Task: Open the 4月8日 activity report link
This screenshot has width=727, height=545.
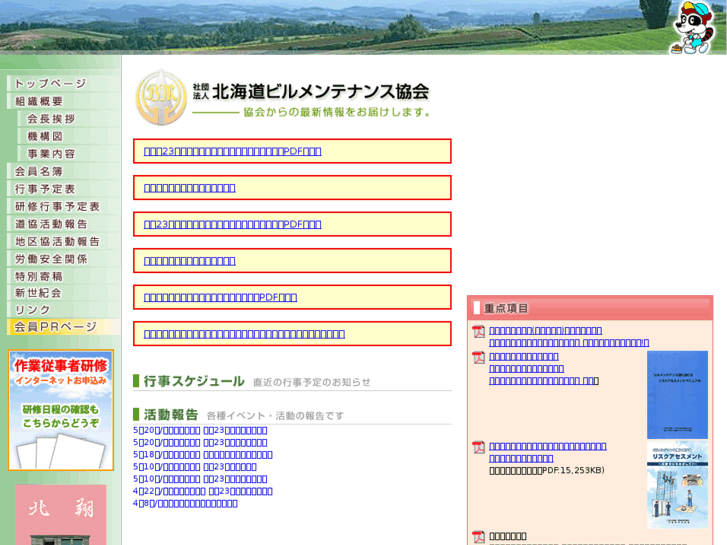Action: coord(185,503)
